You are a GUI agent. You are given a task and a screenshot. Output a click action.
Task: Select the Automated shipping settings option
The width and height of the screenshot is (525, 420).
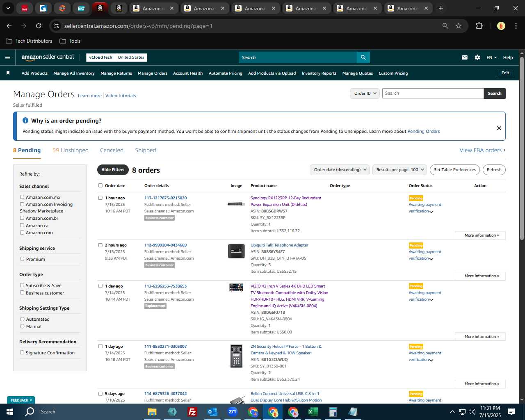(22, 319)
